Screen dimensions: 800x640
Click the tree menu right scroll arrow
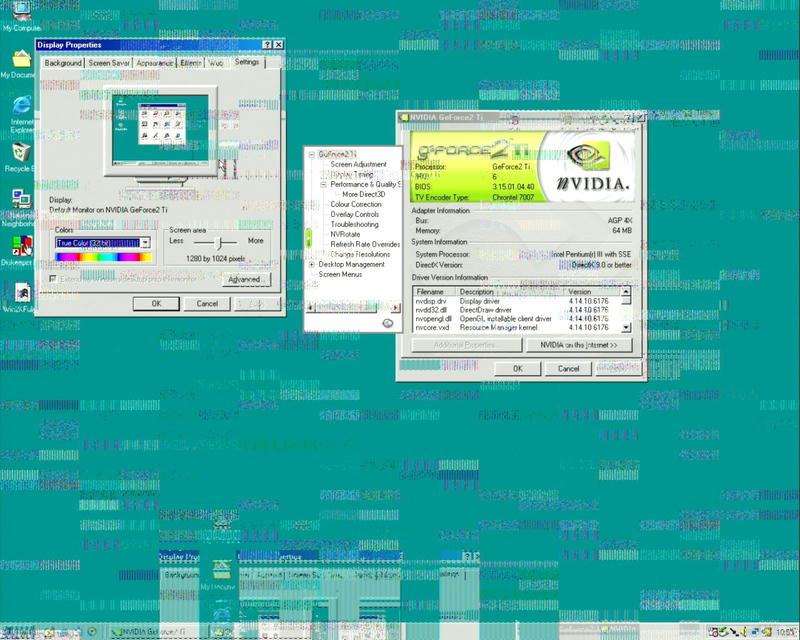click(396, 308)
